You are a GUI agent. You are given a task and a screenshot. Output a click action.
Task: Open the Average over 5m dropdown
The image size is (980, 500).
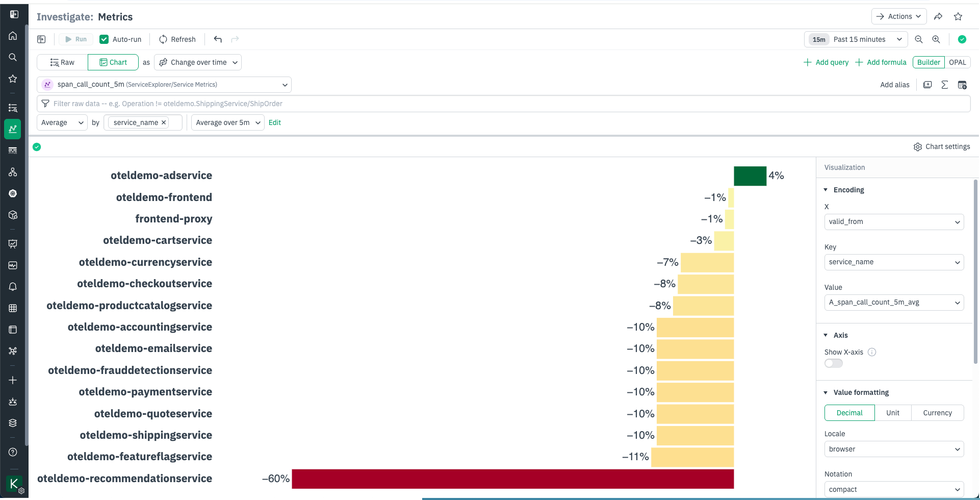228,122
